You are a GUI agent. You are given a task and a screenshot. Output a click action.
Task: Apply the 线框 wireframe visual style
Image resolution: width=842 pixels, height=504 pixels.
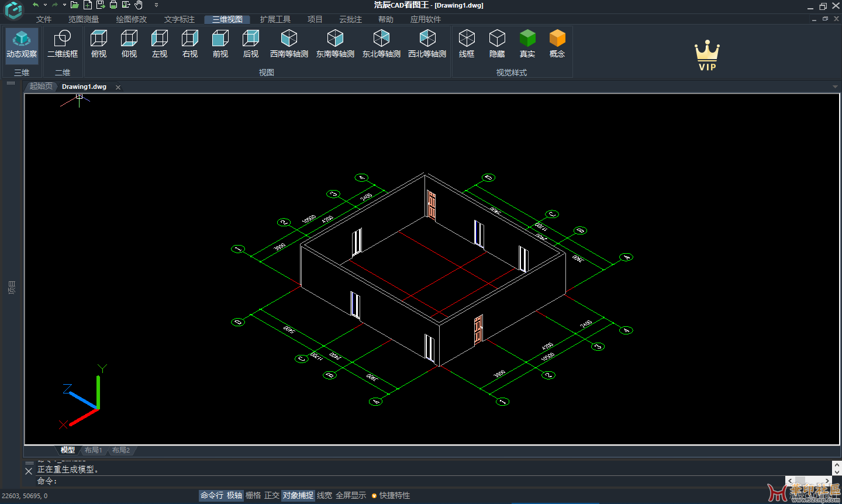pos(467,45)
